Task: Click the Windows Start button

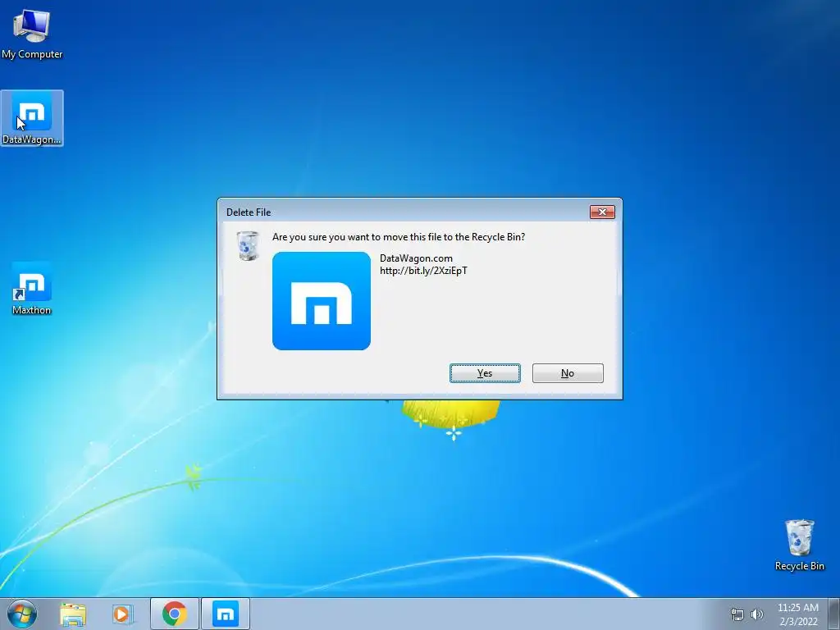Action: [x=22, y=614]
